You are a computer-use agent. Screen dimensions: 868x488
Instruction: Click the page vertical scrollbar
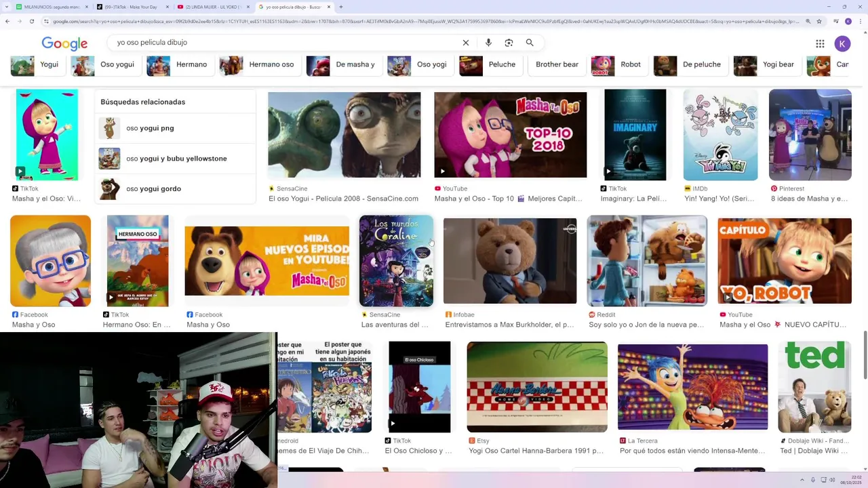point(865,356)
